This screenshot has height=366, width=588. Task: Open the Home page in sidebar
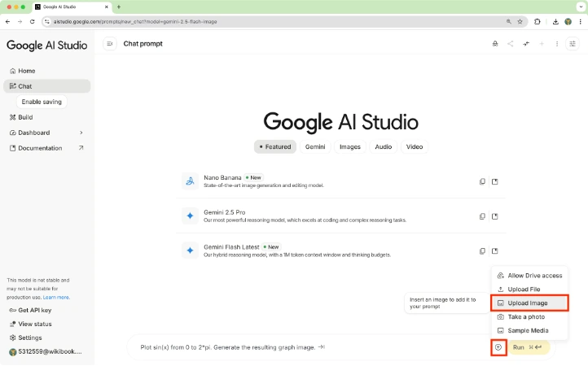(23, 71)
